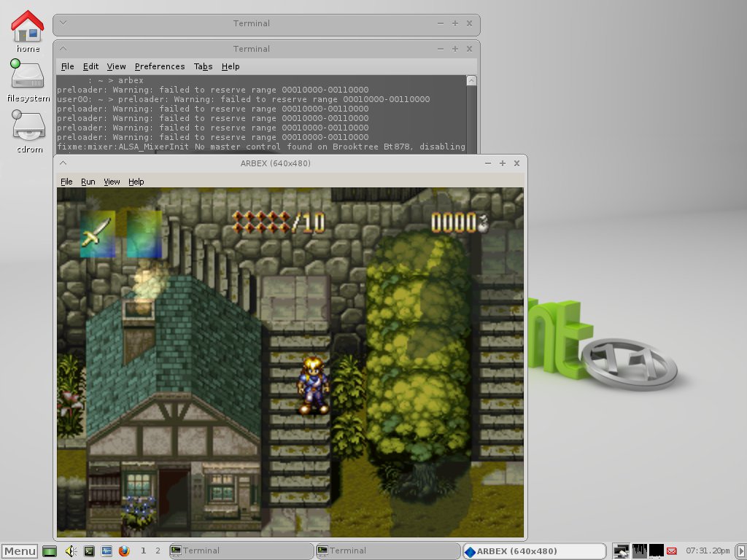Launch terminal from taskbar launcher icon
This screenshot has height=560, width=747.
point(89,551)
